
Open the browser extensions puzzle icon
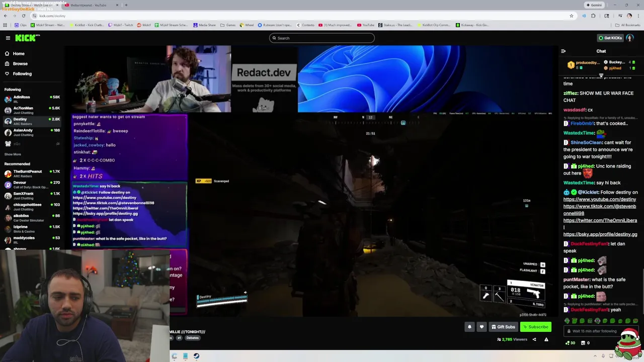click(x=593, y=16)
